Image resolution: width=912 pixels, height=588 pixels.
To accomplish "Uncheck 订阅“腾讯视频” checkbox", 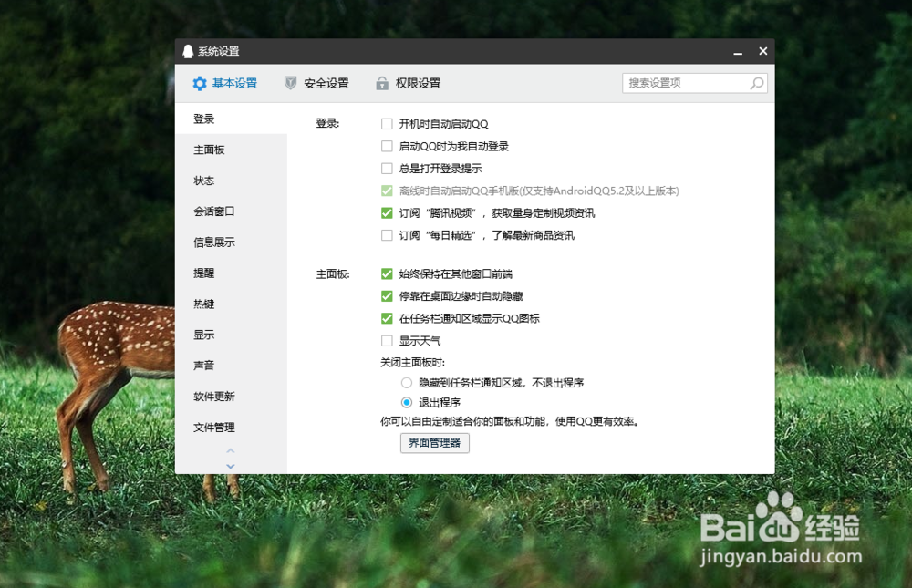I will pyautogui.click(x=387, y=213).
